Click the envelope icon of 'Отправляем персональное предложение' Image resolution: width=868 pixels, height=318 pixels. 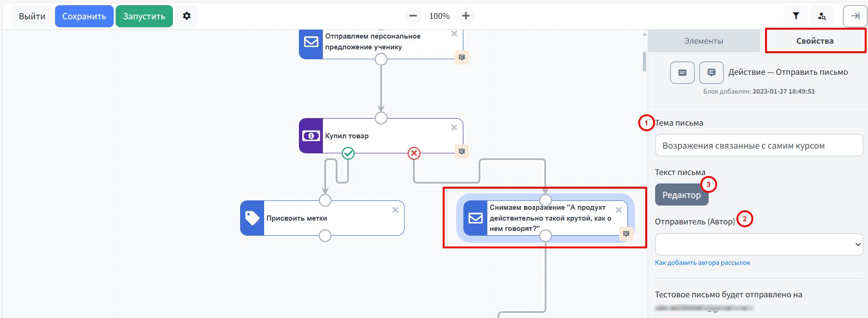(x=311, y=42)
